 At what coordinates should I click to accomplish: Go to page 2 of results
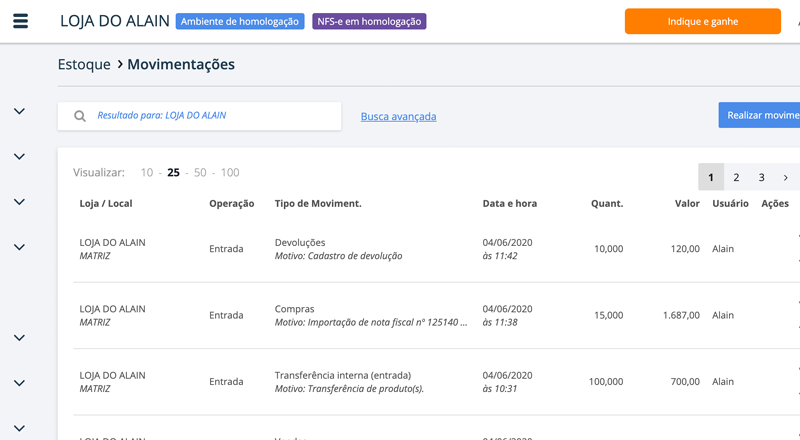pos(736,177)
